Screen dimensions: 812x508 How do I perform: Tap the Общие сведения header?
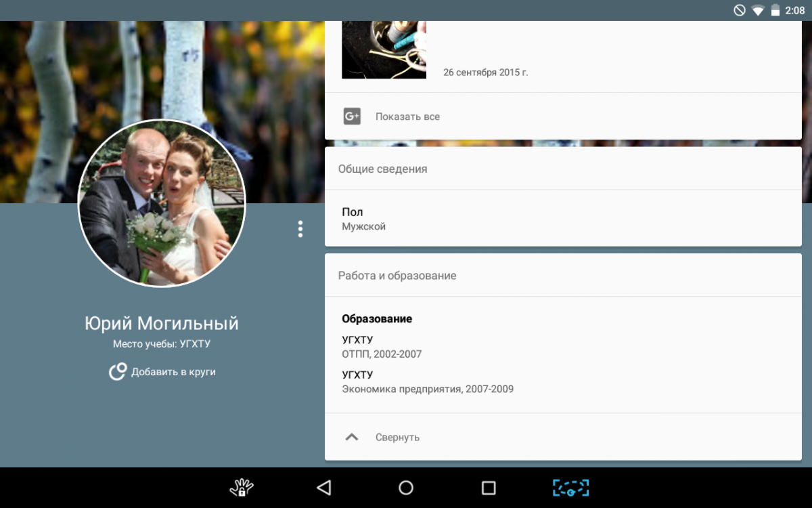(x=382, y=169)
